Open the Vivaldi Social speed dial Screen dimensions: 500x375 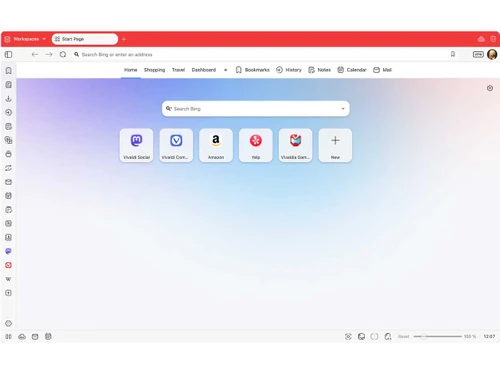136,145
